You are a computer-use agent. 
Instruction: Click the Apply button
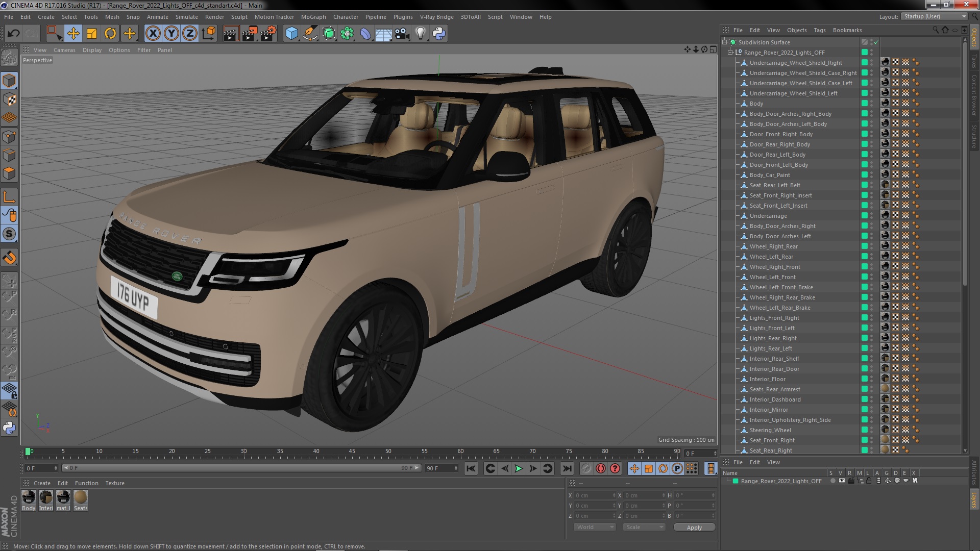tap(694, 528)
